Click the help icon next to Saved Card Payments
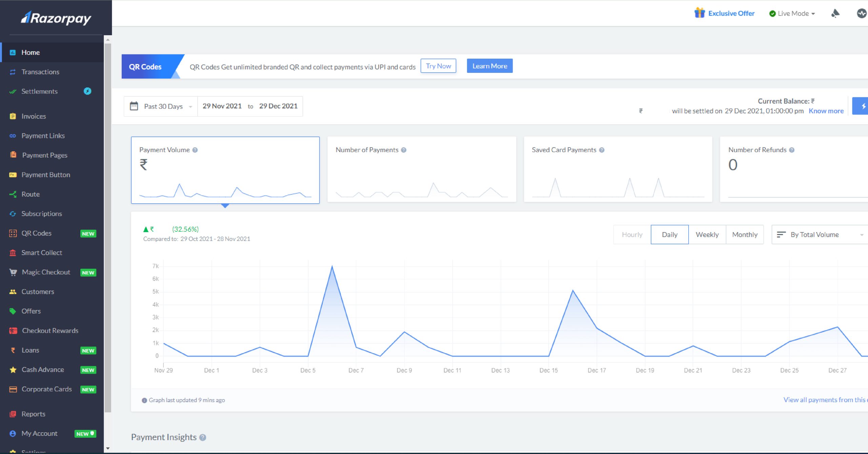Screen dimensions: 868x454 tap(601, 150)
